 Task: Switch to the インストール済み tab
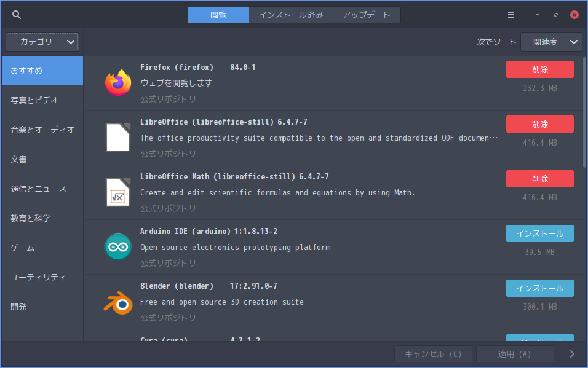pyautogui.click(x=291, y=15)
